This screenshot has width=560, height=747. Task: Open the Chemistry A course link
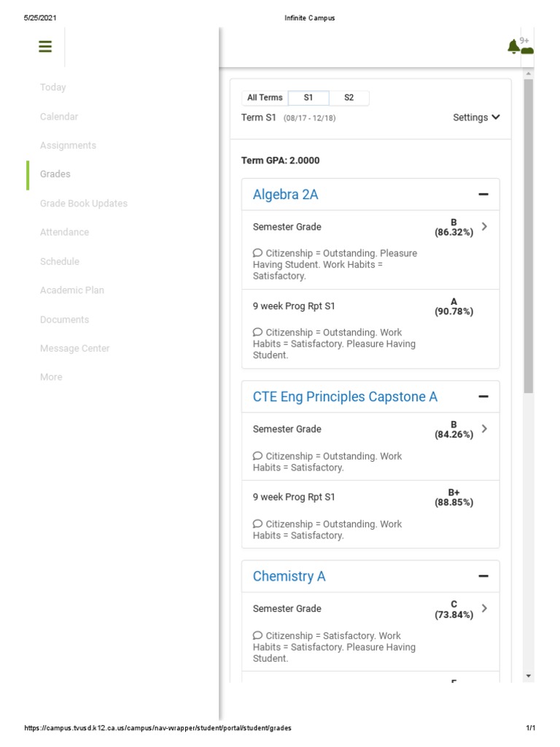point(289,576)
